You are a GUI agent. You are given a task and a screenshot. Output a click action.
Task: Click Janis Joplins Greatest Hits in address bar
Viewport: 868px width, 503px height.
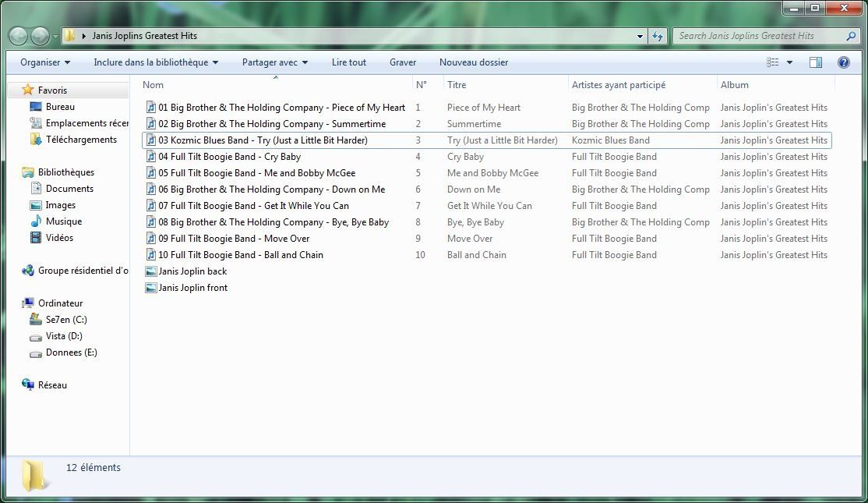click(144, 36)
